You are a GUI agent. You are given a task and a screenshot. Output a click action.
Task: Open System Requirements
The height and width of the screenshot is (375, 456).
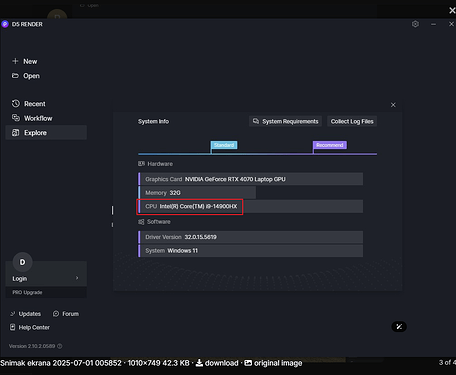(285, 121)
